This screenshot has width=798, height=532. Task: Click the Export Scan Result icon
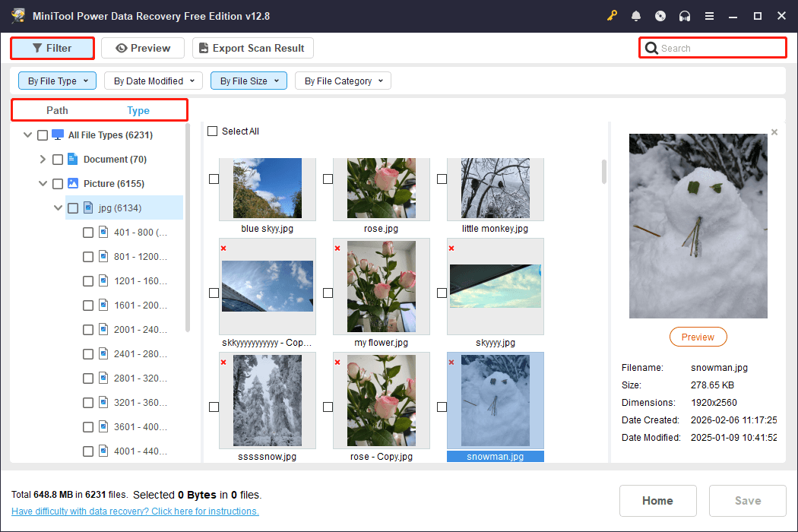point(204,47)
